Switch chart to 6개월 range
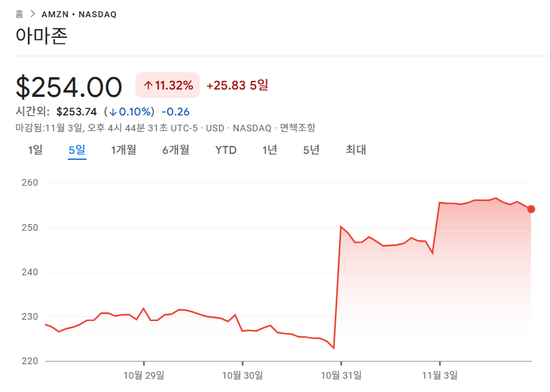 (176, 150)
